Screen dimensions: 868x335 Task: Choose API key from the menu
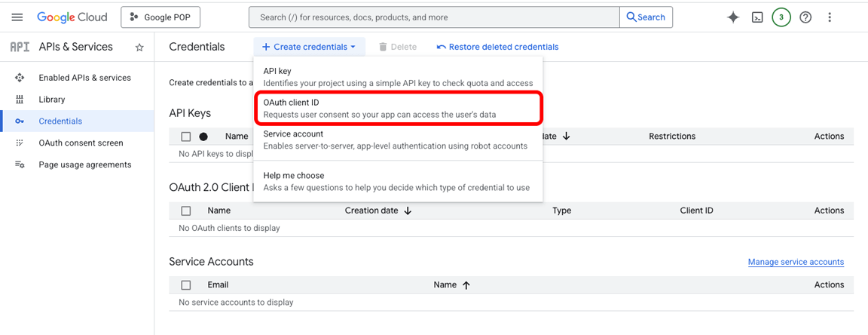coord(398,77)
